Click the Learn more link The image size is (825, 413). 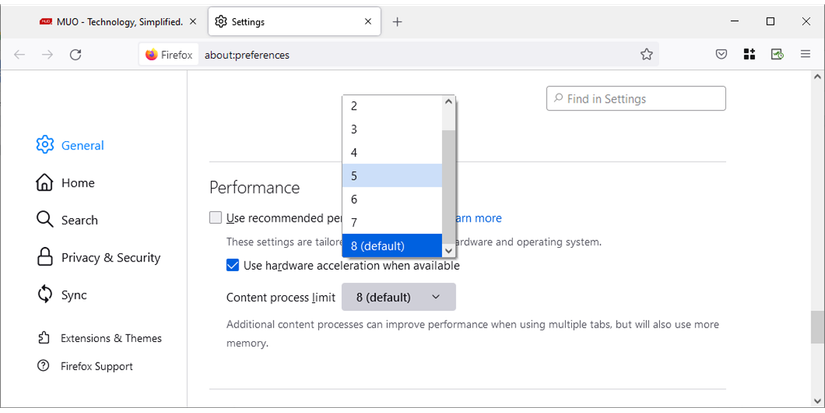tap(478, 218)
